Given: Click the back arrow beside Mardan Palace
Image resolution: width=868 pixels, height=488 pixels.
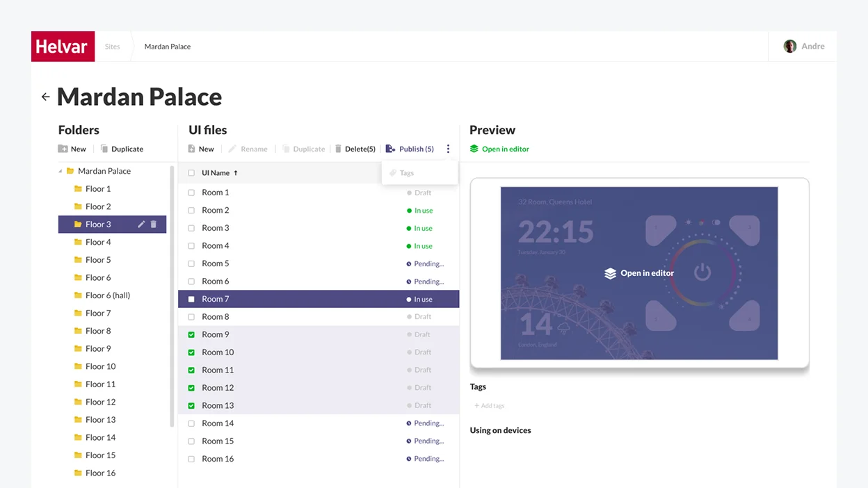Looking at the screenshot, I should click(46, 97).
